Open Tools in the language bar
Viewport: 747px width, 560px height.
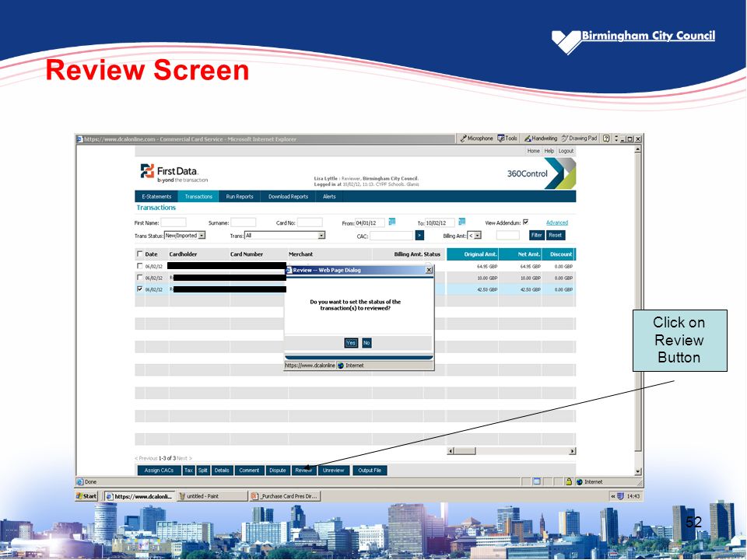507,138
